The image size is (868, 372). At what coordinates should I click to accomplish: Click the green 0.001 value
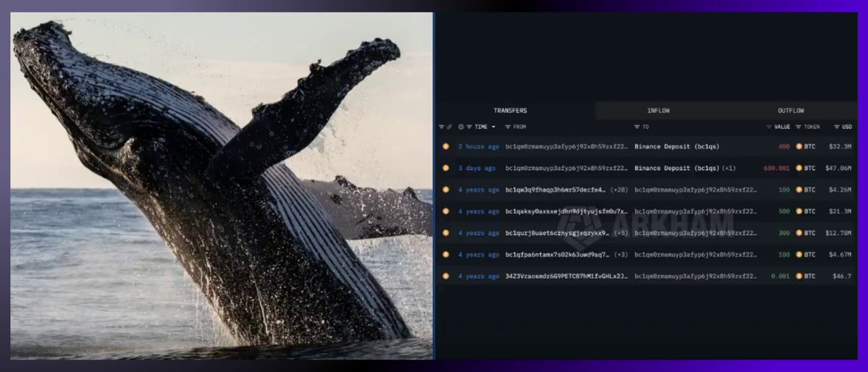pos(780,276)
